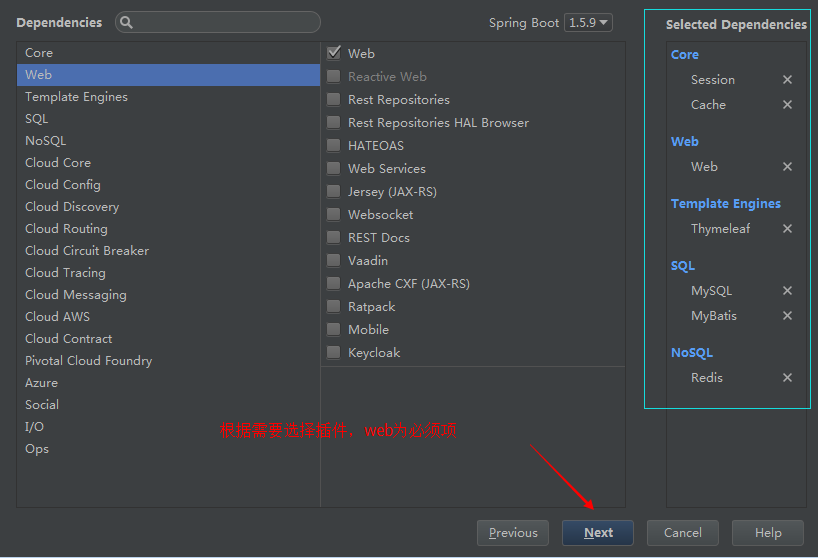Enable the Apache CXF (JAX-RS) checkbox

click(x=333, y=283)
